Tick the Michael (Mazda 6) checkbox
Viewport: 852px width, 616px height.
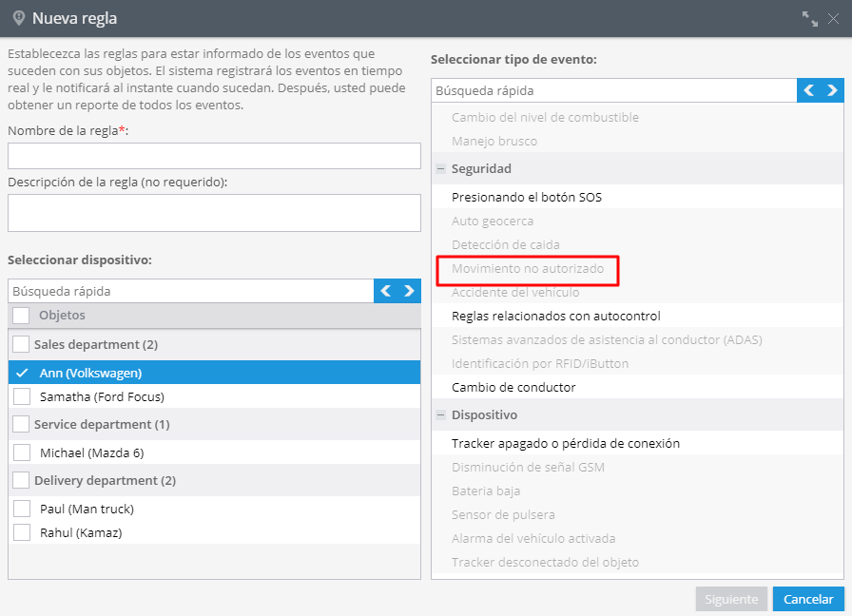pos(22,452)
